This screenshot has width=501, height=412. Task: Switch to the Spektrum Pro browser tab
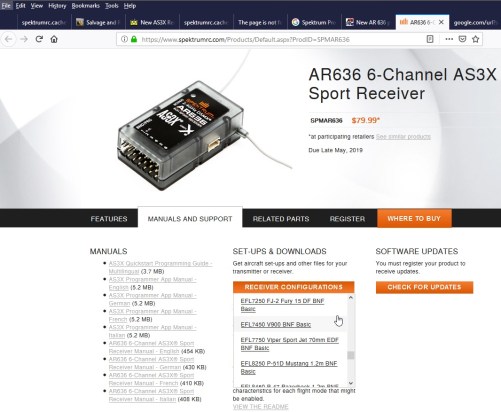314,22
